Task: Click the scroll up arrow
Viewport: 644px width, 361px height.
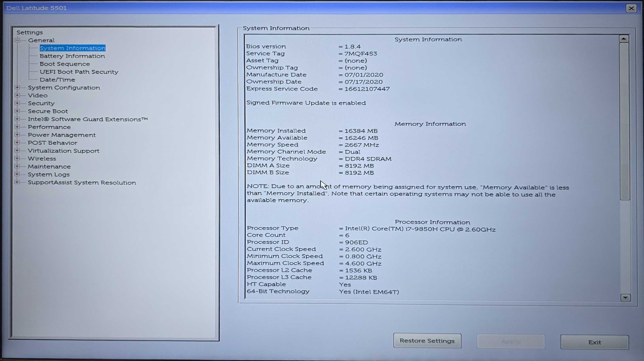Action: pyautogui.click(x=624, y=39)
